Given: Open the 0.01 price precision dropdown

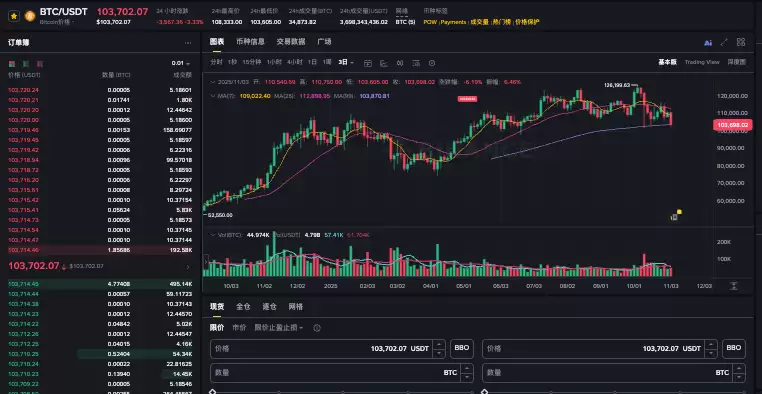Looking at the screenshot, I should coord(181,64).
